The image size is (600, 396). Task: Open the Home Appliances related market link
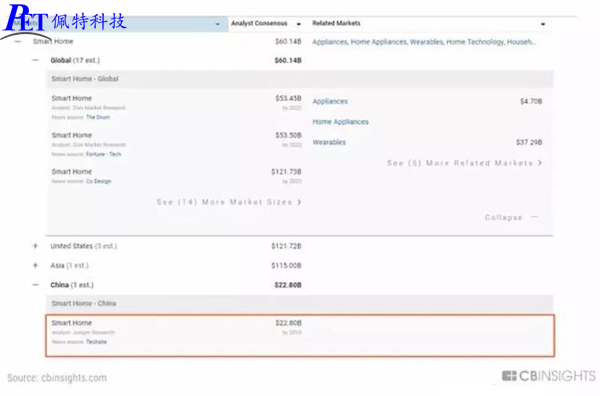340,122
